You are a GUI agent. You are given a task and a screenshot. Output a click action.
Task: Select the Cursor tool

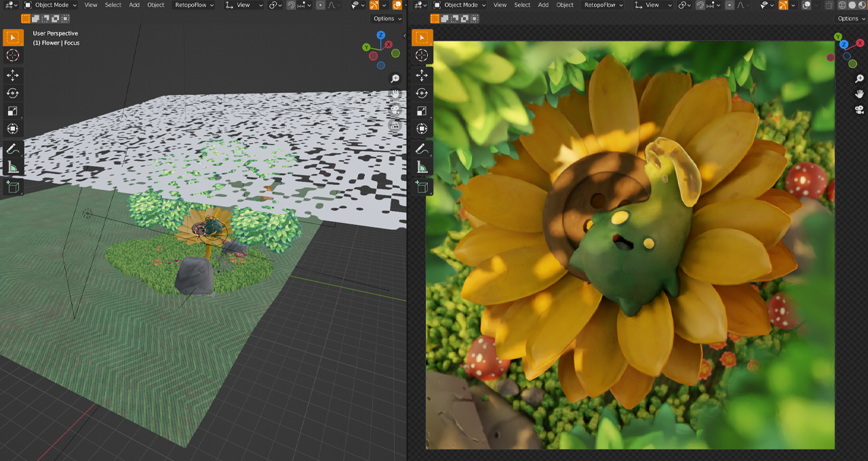coord(12,56)
